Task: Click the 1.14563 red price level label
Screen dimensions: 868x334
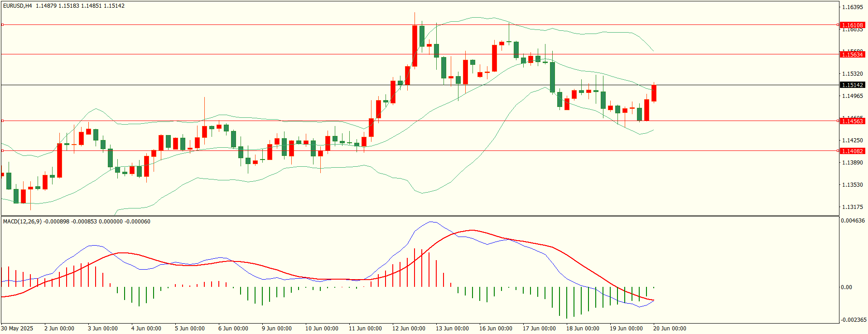Action: tap(852, 121)
